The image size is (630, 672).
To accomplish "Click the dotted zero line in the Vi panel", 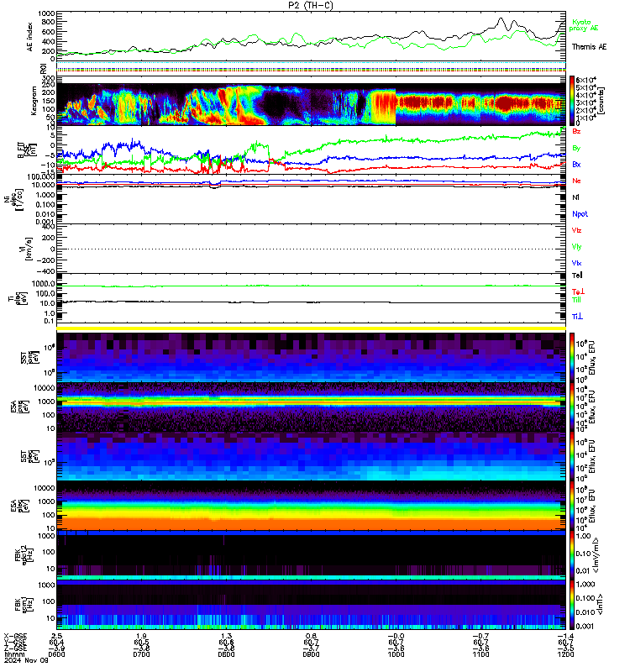I will 311,249.
